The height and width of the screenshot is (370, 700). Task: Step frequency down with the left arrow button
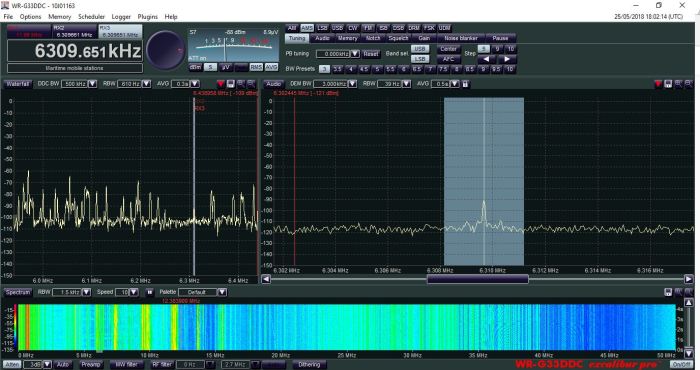[487, 59]
